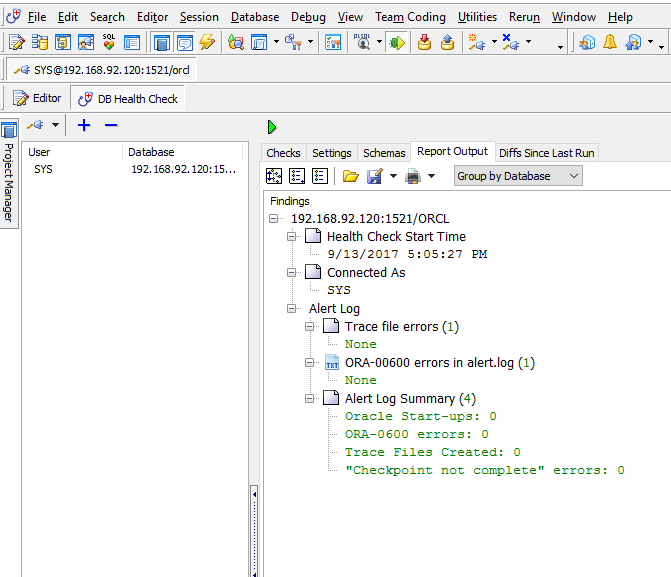
Task: Click the lightning bolt toolbar icon
Action: tap(207, 42)
